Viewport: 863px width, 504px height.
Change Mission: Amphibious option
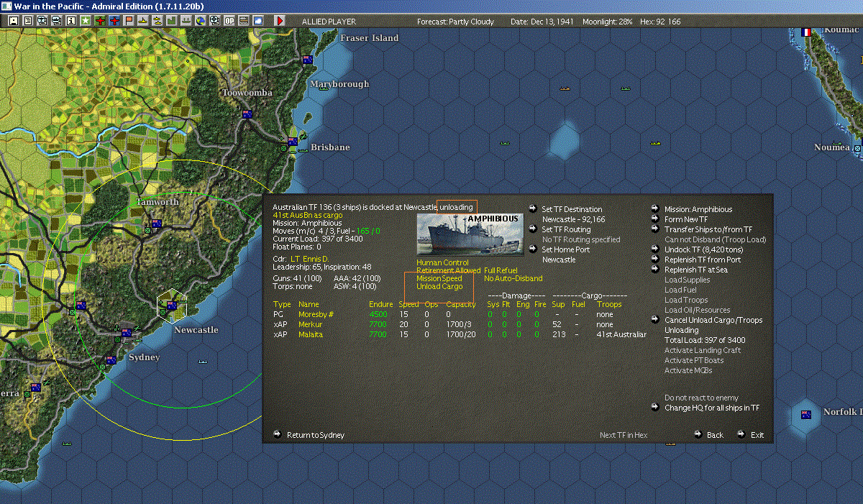(698, 210)
